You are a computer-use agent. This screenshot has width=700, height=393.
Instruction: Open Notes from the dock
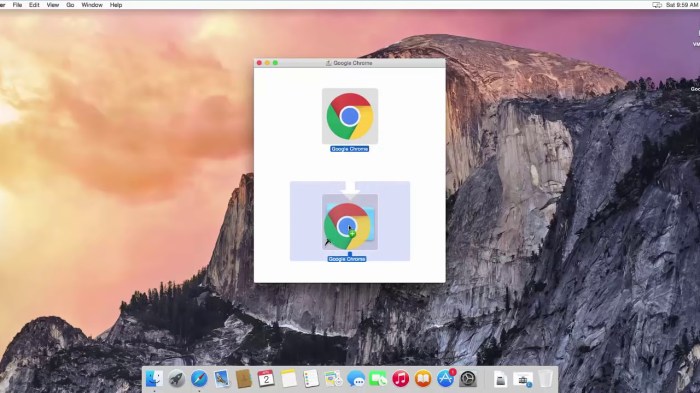288,379
